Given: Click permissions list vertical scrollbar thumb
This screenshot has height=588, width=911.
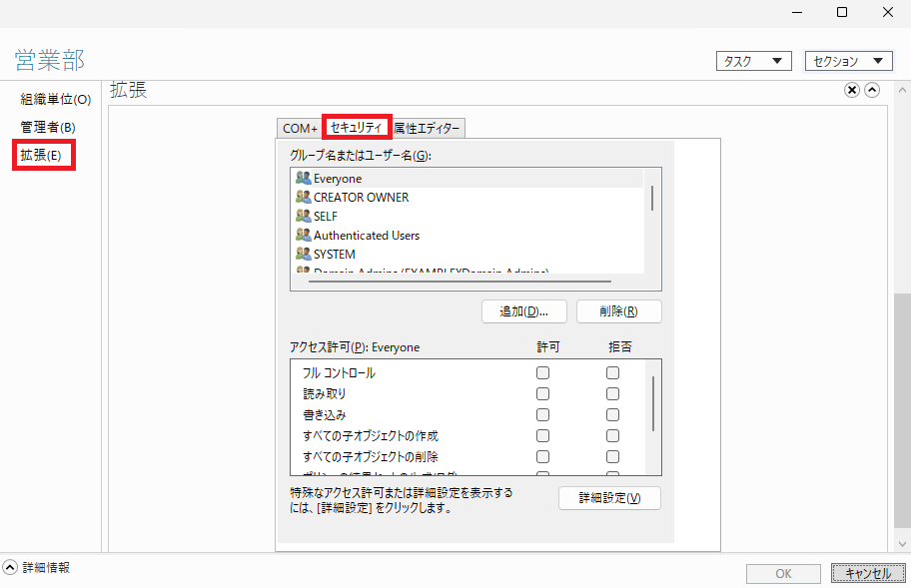Looking at the screenshot, I should [653, 404].
